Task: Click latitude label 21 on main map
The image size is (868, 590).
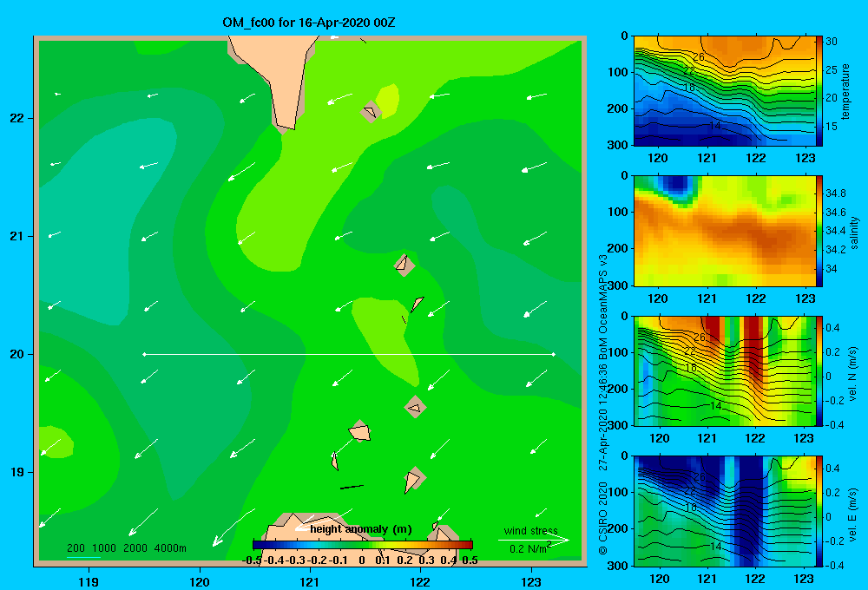Action: (17, 236)
